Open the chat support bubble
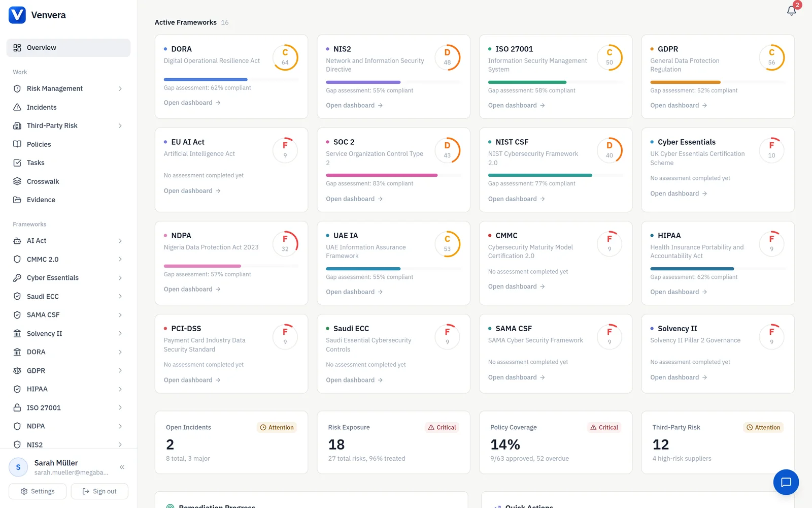Image resolution: width=812 pixels, height=508 pixels. coord(786,482)
